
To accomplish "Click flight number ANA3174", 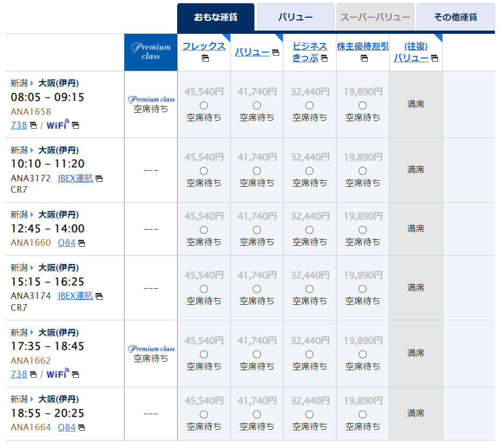I will [31, 296].
